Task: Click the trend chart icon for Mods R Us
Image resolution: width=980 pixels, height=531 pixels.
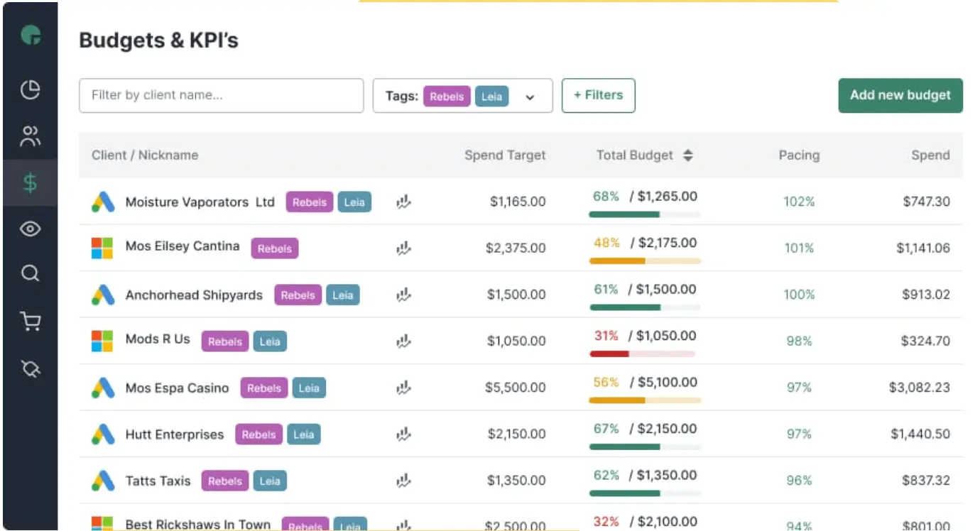Action: point(404,341)
